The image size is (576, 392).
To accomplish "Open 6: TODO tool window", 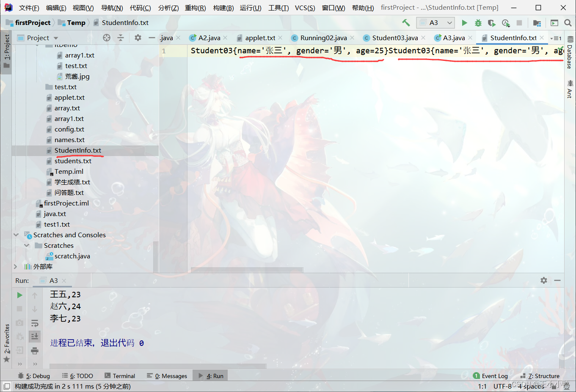I will pyautogui.click(x=77, y=376).
